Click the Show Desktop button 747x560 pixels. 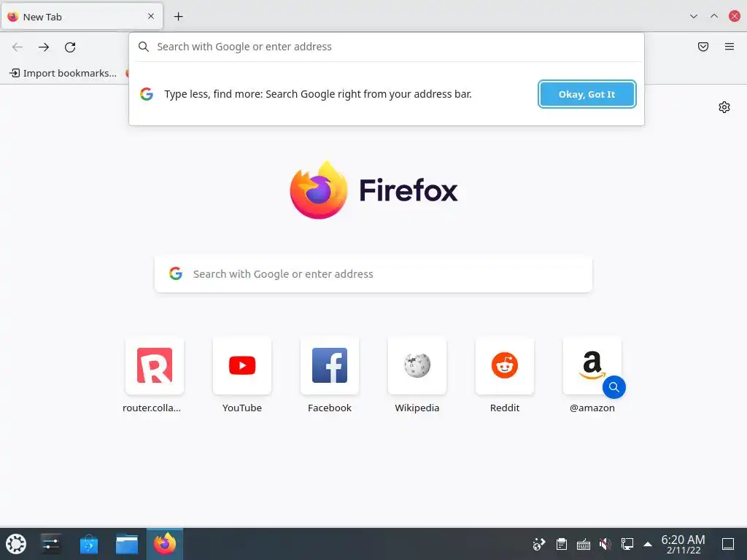pos(728,544)
